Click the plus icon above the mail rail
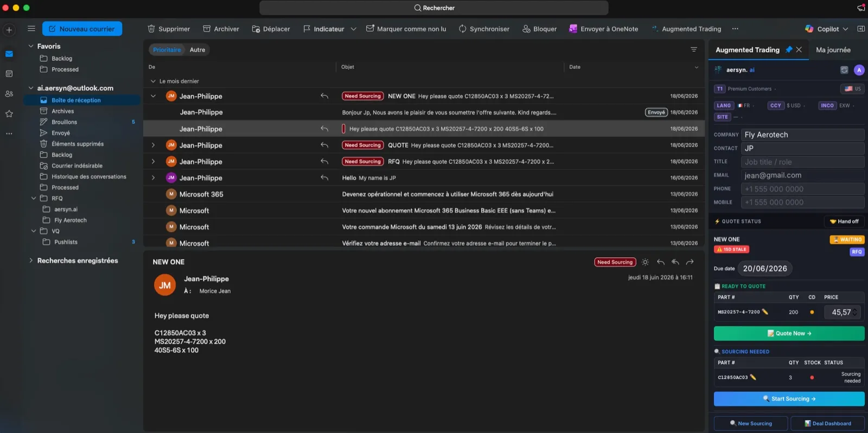This screenshot has width=868, height=433. pos(9,30)
